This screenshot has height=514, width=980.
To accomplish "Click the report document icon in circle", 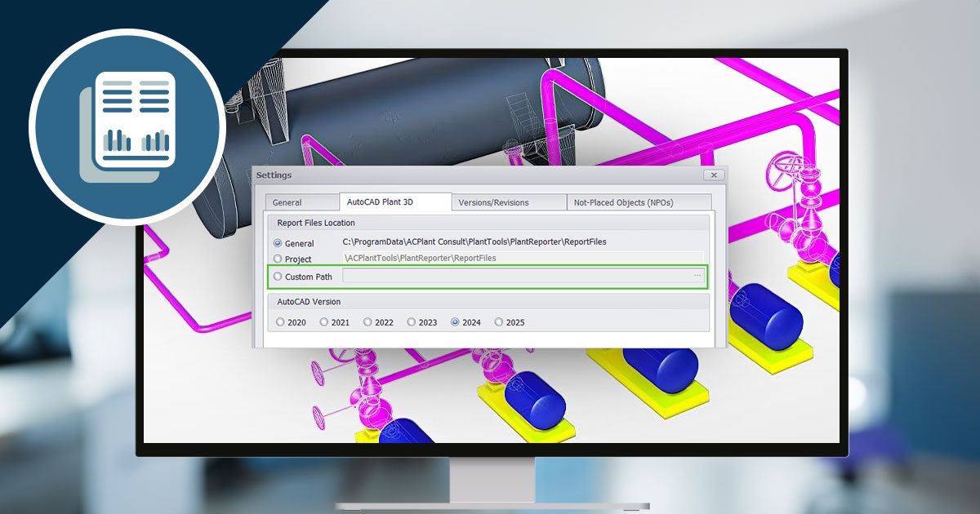I will tap(127, 126).
